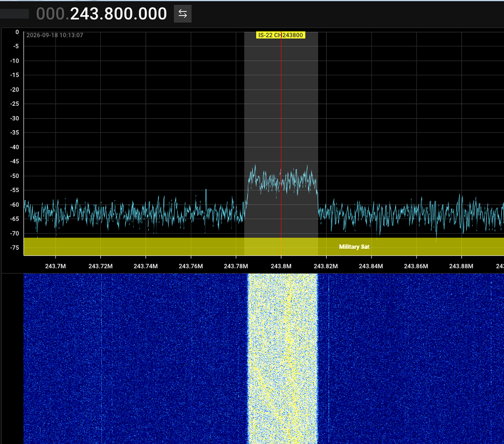The image size is (504, 444).
Task: Click the bright yellow signal in the waterfall
Action: tap(282, 359)
